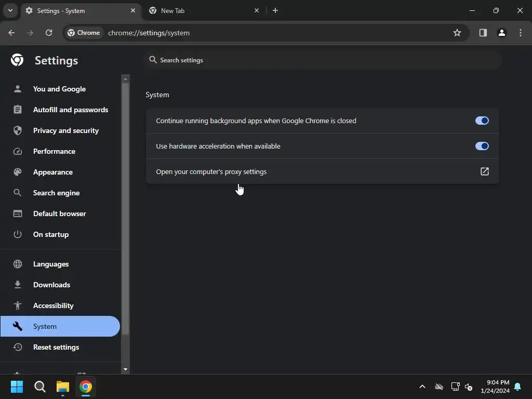
Task: Click the forward navigation arrow
Action: pyautogui.click(x=30, y=33)
